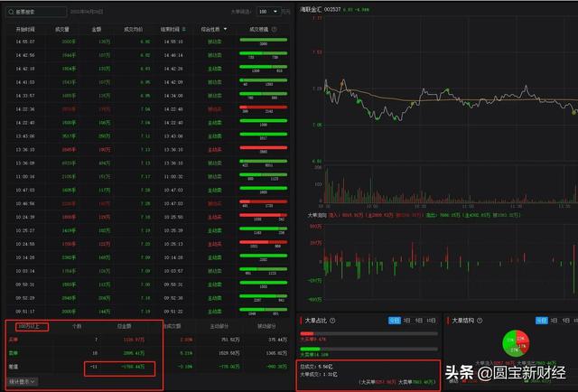Select the red row starting at 10:24:58
Screen dimensions: 578x392
point(147,244)
